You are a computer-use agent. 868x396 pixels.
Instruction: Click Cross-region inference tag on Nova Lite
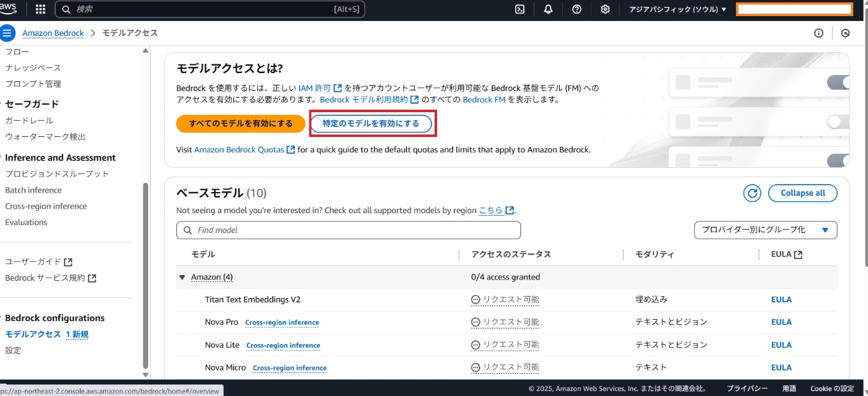283,345
